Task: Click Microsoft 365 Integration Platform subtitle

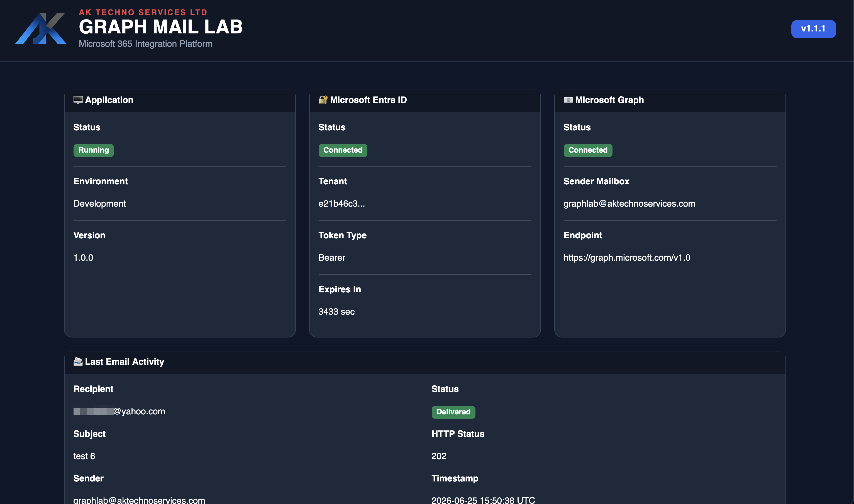Action: click(145, 44)
